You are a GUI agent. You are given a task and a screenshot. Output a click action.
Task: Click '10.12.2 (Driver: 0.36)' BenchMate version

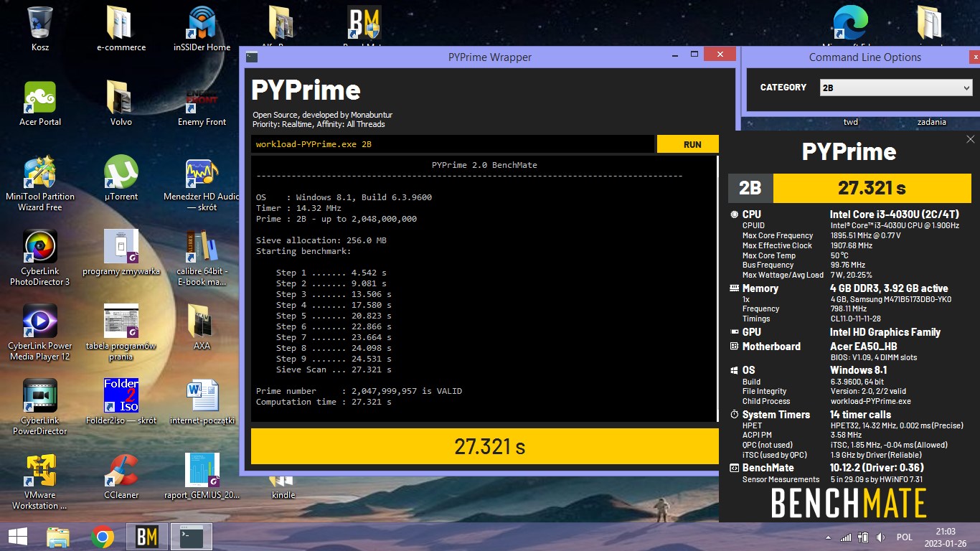[877, 468]
